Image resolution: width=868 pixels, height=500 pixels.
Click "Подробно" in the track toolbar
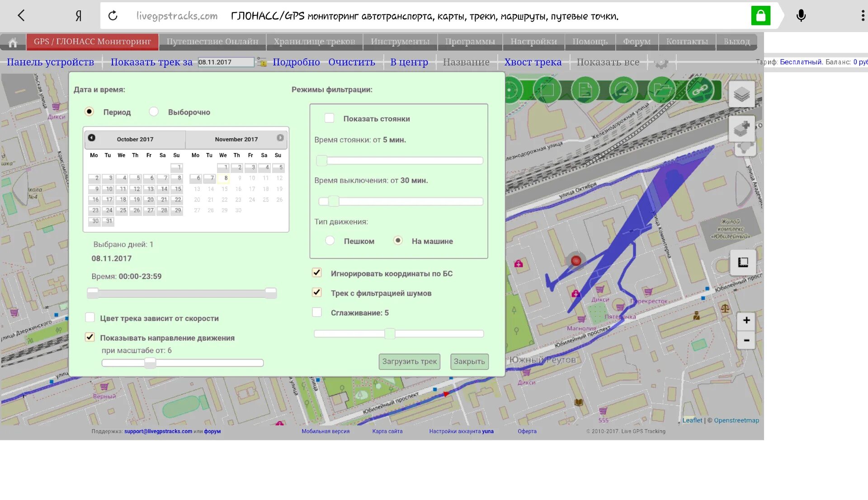(x=296, y=62)
